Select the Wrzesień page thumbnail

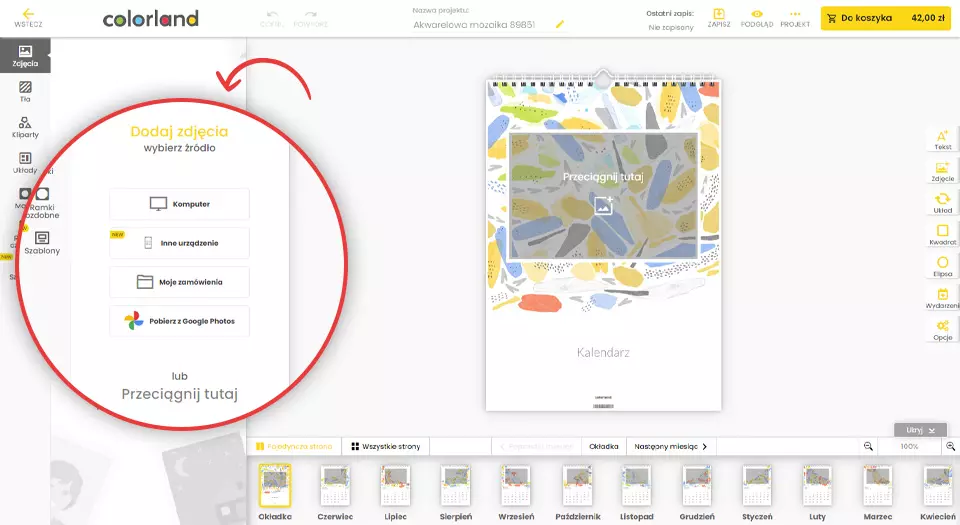click(517, 490)
